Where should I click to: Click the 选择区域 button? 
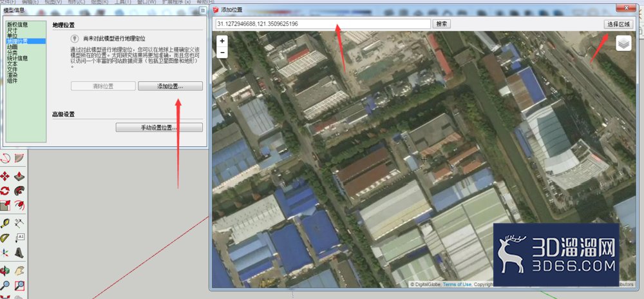pyautogui.click(x=618, y=24)
